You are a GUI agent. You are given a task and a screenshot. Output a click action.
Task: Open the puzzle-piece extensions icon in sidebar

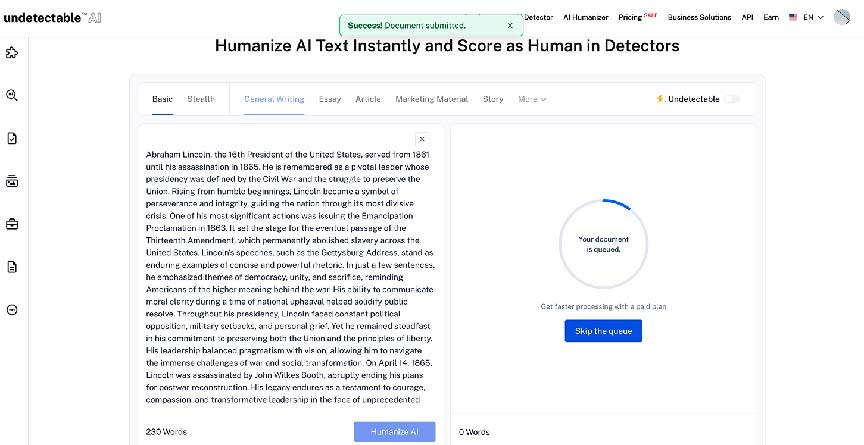tap(12, 53)
